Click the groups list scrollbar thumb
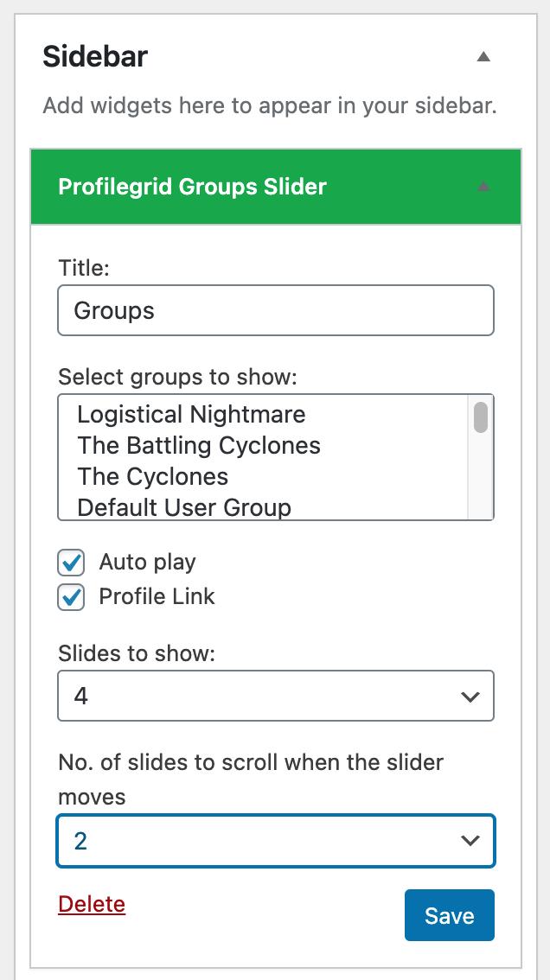Viewport: 550px width, 980px height. point(481,417)
